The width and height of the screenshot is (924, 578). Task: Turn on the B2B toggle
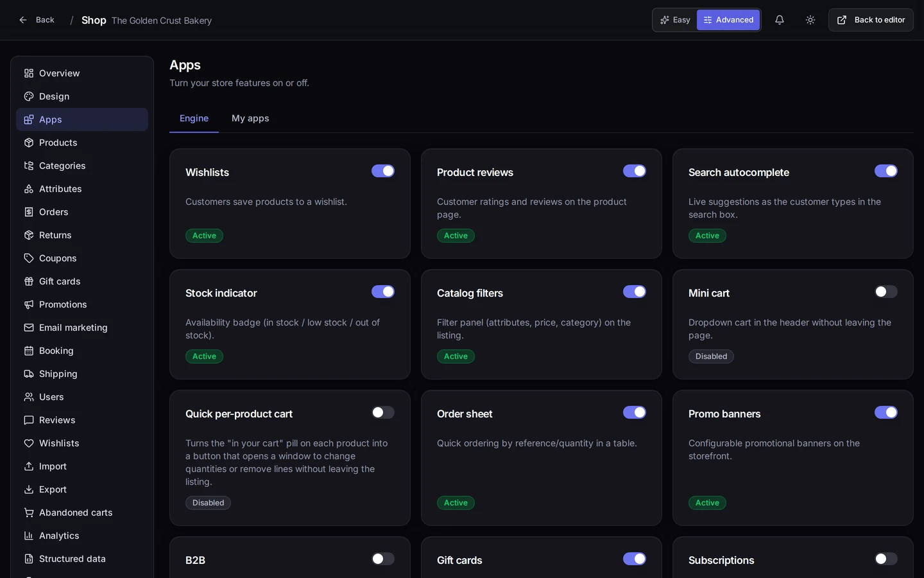pyautogui.click(x=383, y=559)
